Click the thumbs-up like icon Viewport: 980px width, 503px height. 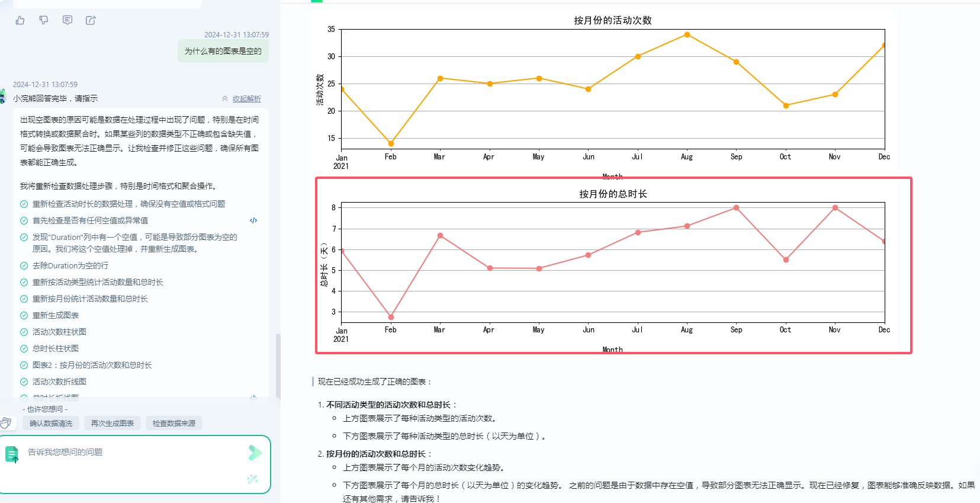(x=20, y=20)
